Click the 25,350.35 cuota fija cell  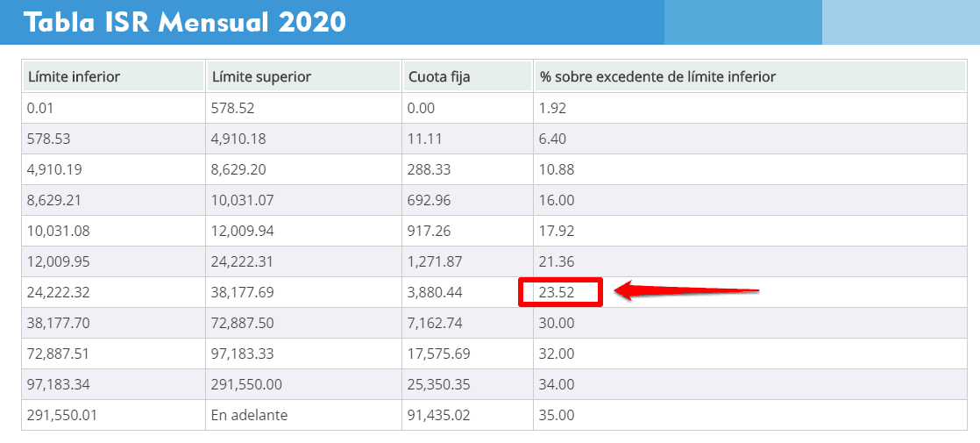pyautogui.click(x=467, y=384)
